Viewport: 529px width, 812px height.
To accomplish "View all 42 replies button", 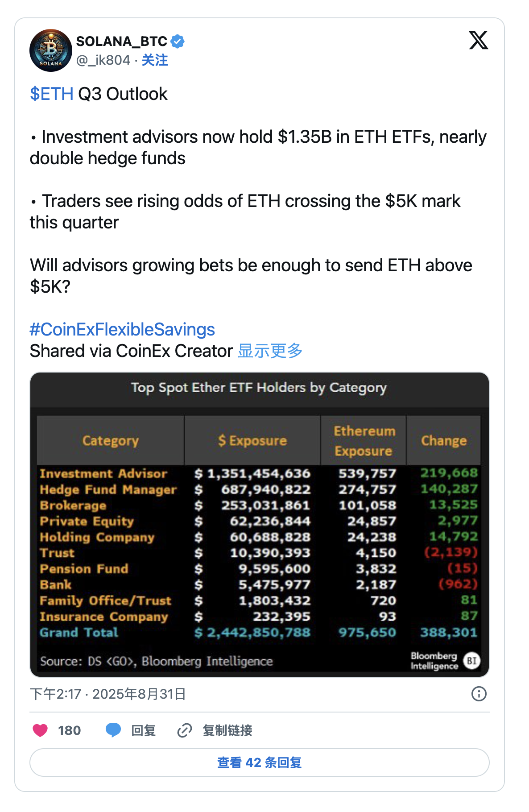I will (259, 762).
